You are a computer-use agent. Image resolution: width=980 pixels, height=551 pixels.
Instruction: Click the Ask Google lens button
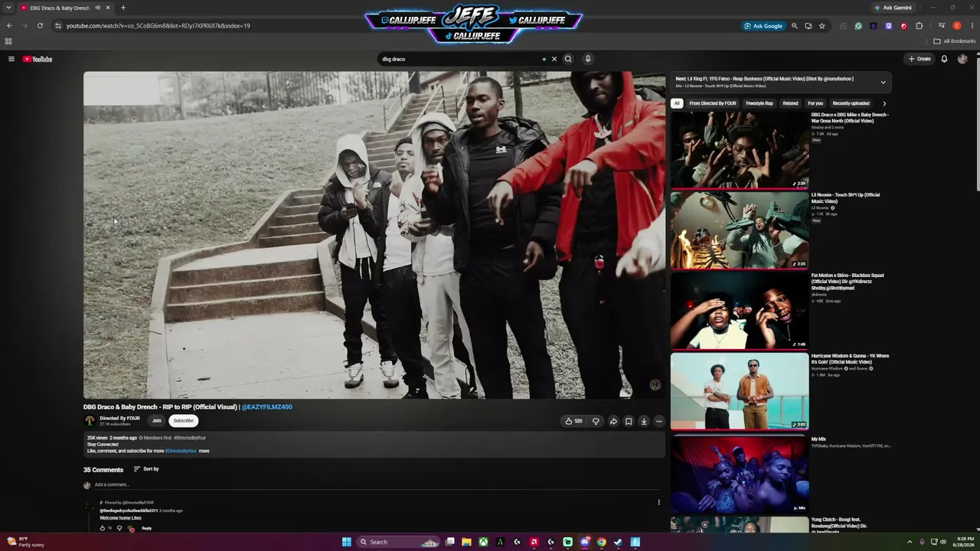click(763, 26)
